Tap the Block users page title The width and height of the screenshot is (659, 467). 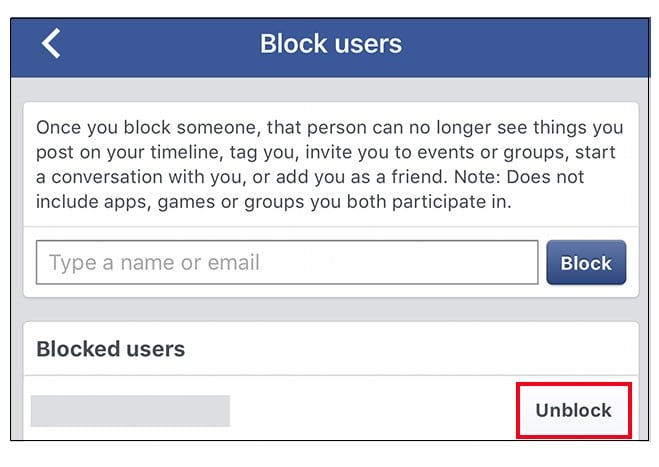tap(331, 44)
